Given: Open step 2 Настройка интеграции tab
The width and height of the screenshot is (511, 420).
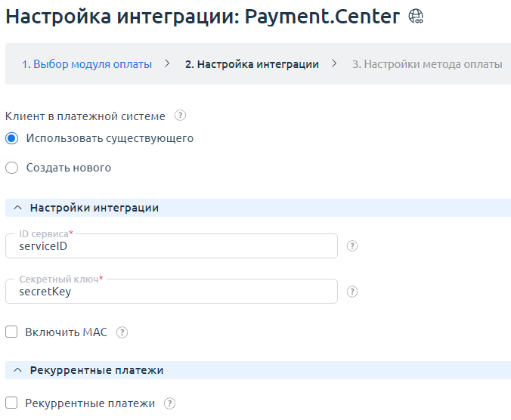Looking at the screenshot, I should tap(252, 64).
